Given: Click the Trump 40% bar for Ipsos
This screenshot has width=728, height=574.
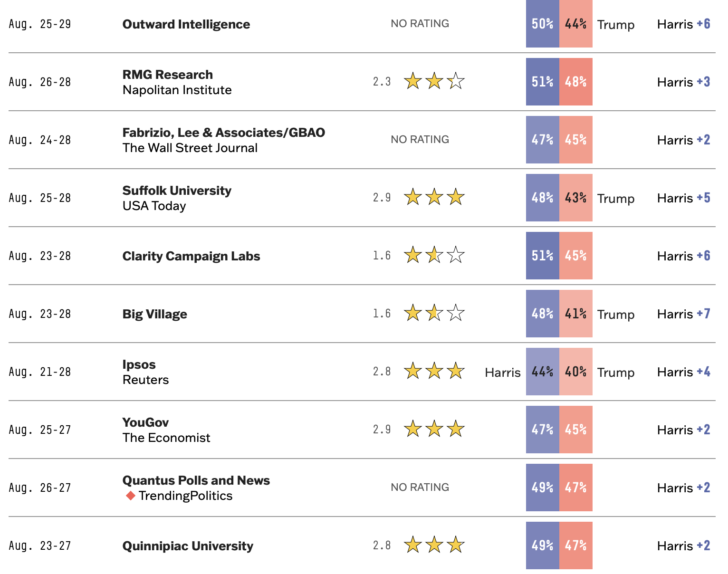Looking at the screenshot, I should (x=576, y=372).
